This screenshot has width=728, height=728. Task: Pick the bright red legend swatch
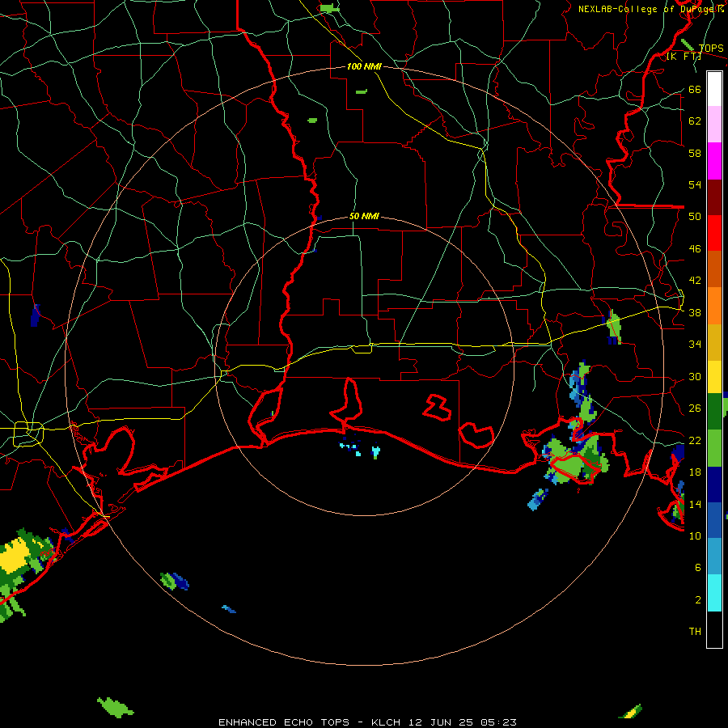pyautogui.click(x=714, y=233)
